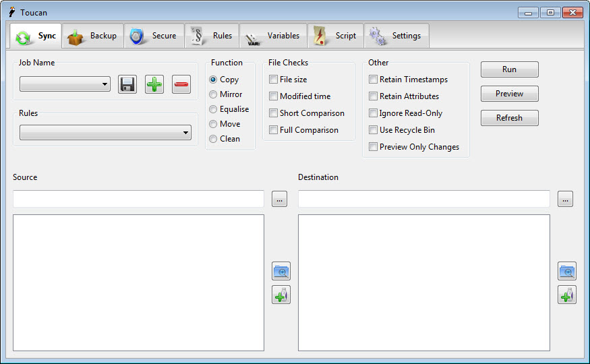Focus the Source path field
The height and width of the screenshot is (364, 590).
pyautogui.click(x=138, y=199)
